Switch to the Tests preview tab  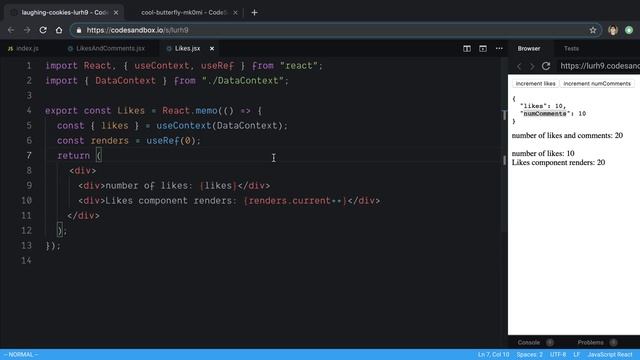tap(571, 49)
